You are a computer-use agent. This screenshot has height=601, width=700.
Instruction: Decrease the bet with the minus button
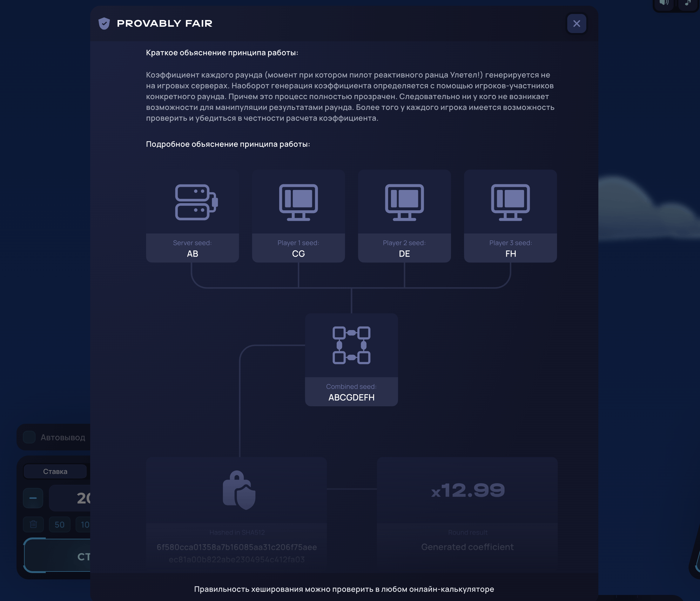(x=33, y=498)
